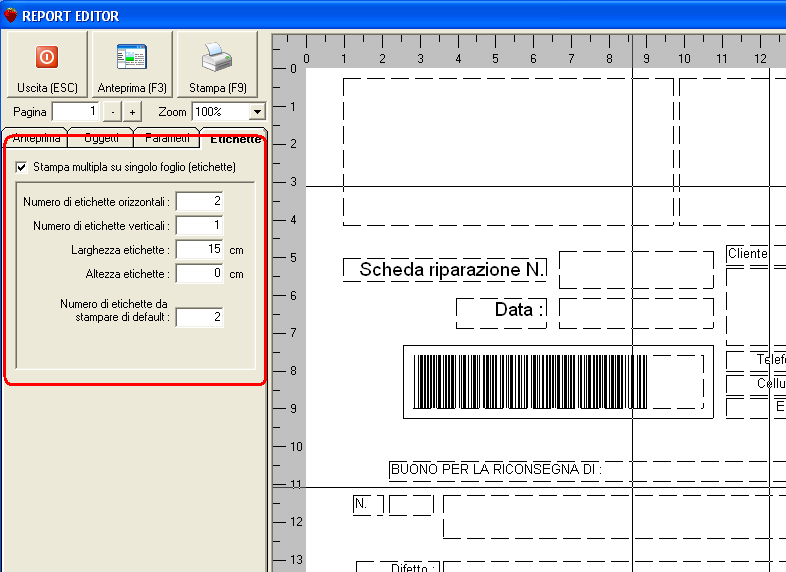Click the Altezza etichette field
Screen dimensions: 786x572
click(200, 274)
